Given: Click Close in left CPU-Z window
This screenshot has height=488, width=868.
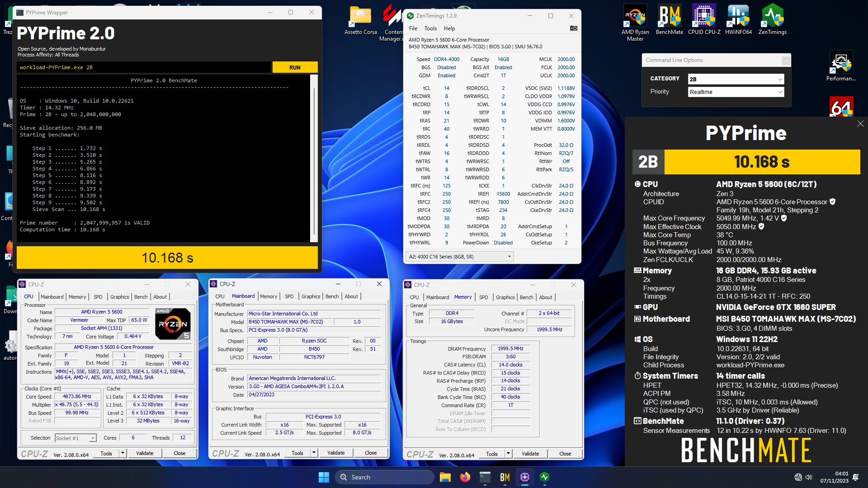Looking at the screenshot, I should 179,453.
